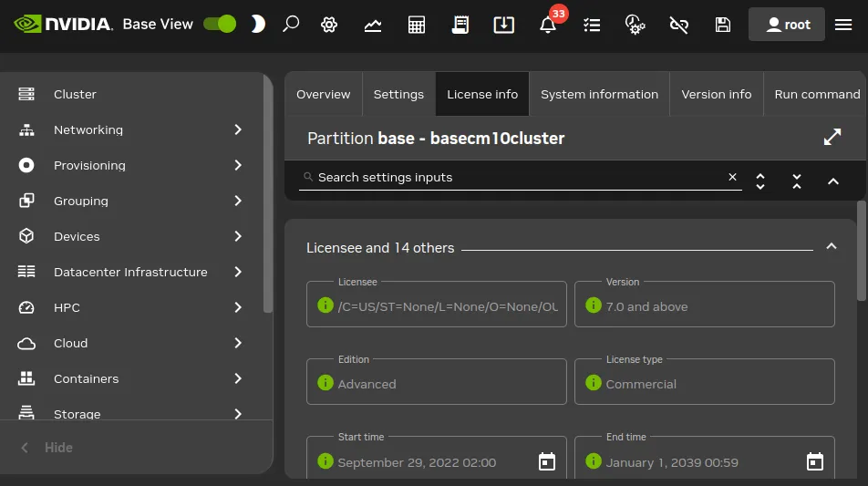Open the calculator grid icon in toolbar
The image size is (868, 486).
pos(417,25)
